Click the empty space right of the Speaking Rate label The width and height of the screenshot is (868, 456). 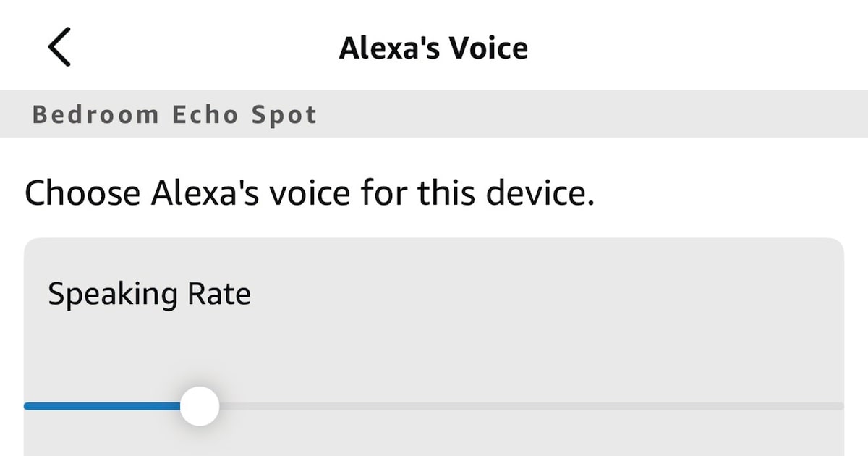[542, 295]
